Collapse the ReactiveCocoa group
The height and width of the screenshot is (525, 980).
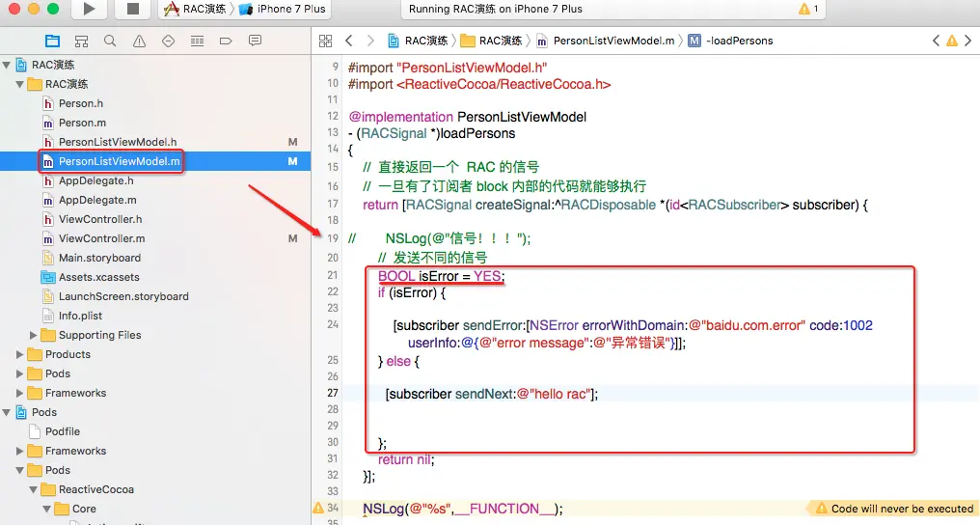pos(33,490)
